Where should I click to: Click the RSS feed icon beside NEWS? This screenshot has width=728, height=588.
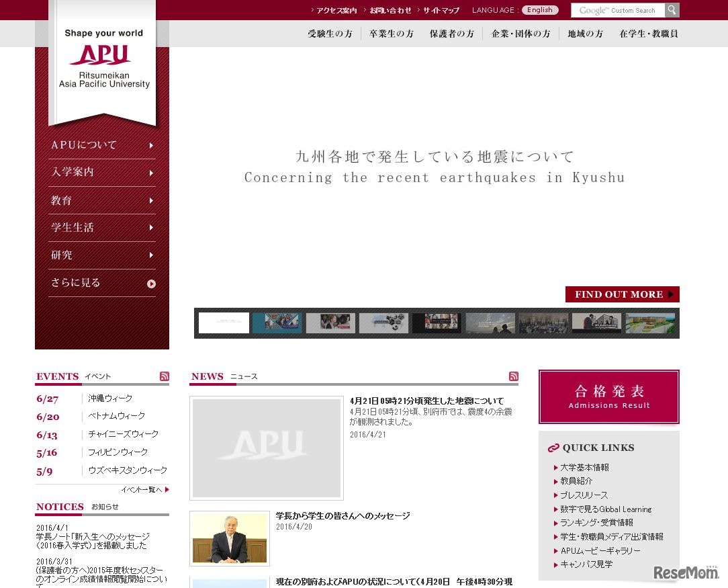click(x=514, y=376)
